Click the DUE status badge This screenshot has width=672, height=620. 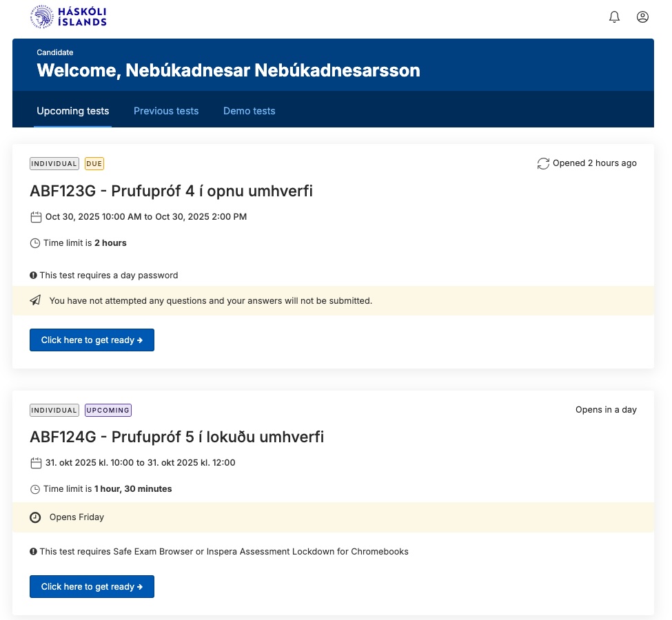pos(94,164)
